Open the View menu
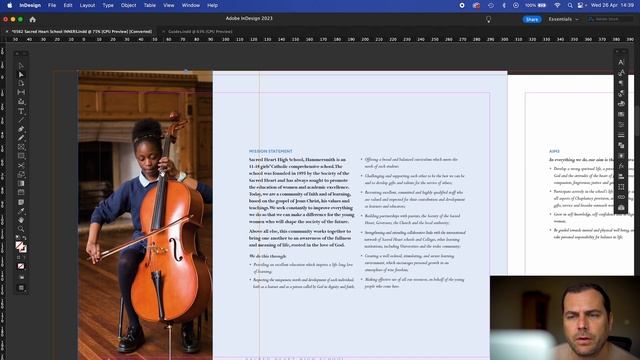This screenshot has height=360, width=640. (x=168, y=5)
